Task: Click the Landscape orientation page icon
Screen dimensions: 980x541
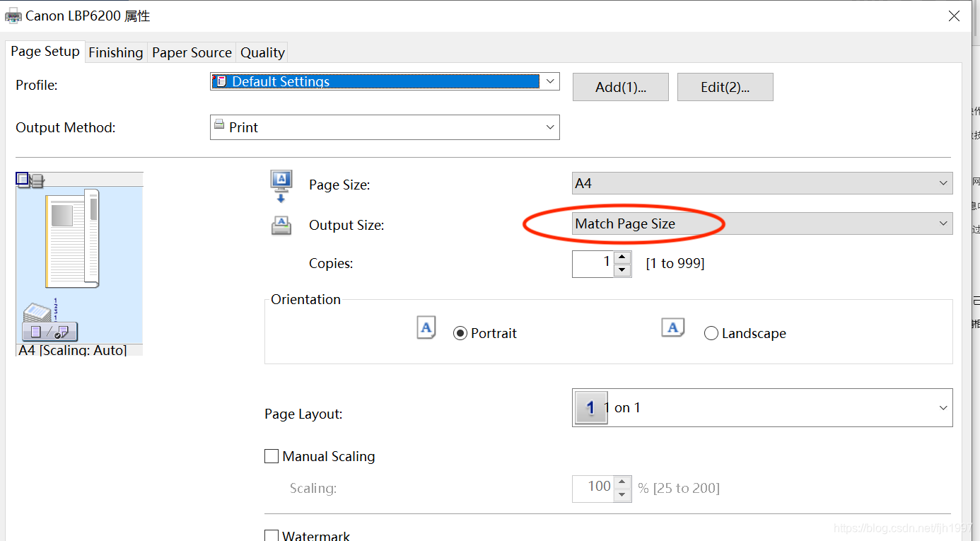Action: point(673,327)
